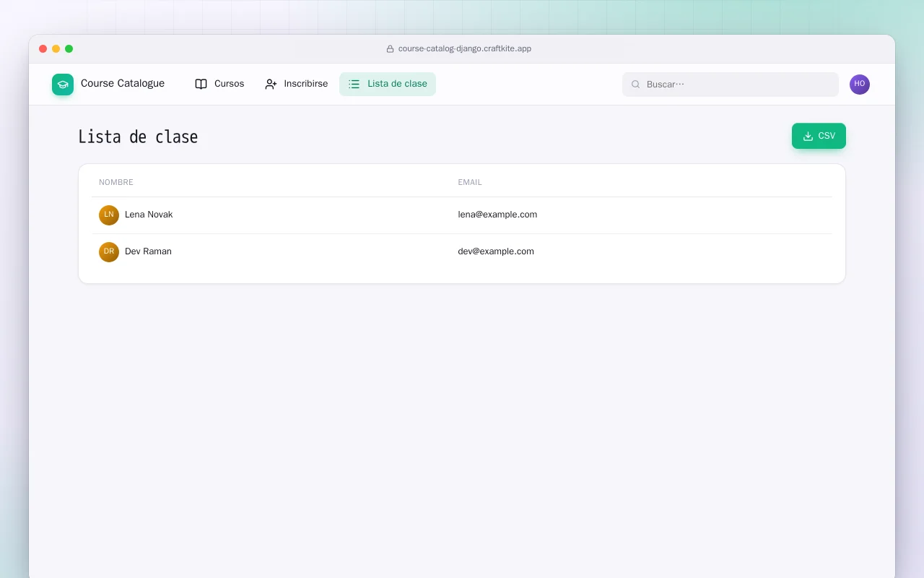Click the lock icon in address bar

click(x=391, y=49)
